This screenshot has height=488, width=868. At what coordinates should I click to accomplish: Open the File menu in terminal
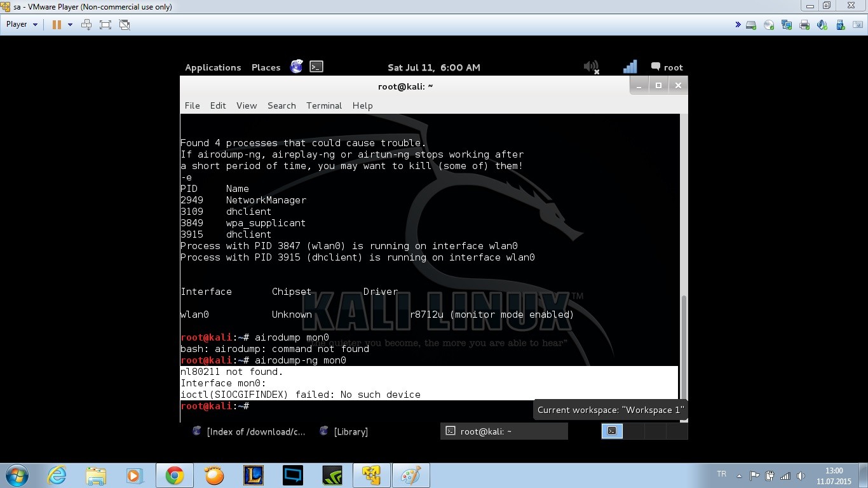coord(192,105)
